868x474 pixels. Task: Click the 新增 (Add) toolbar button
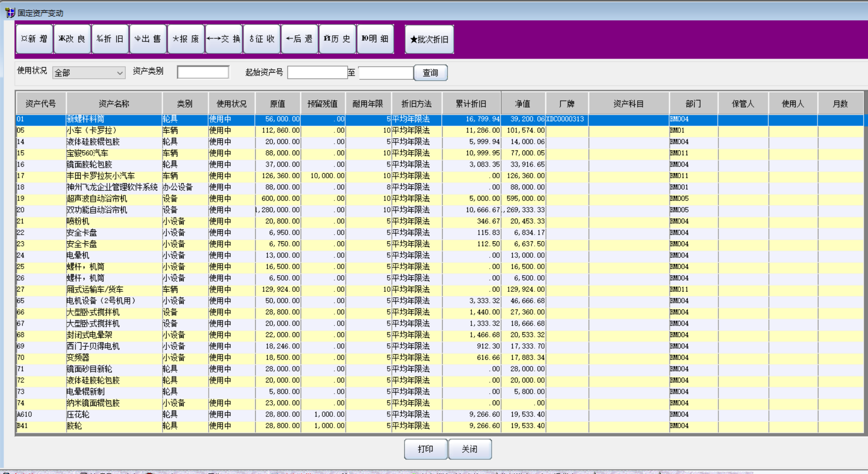[x=34, y=39]
